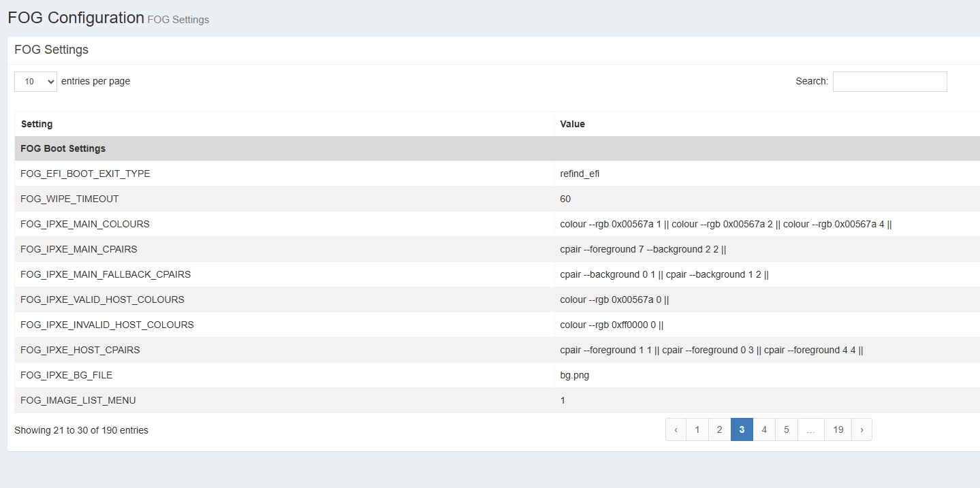This screenshot has width=980, height=488.
Task: Jump to page 5 of settings
Action: 786,429
